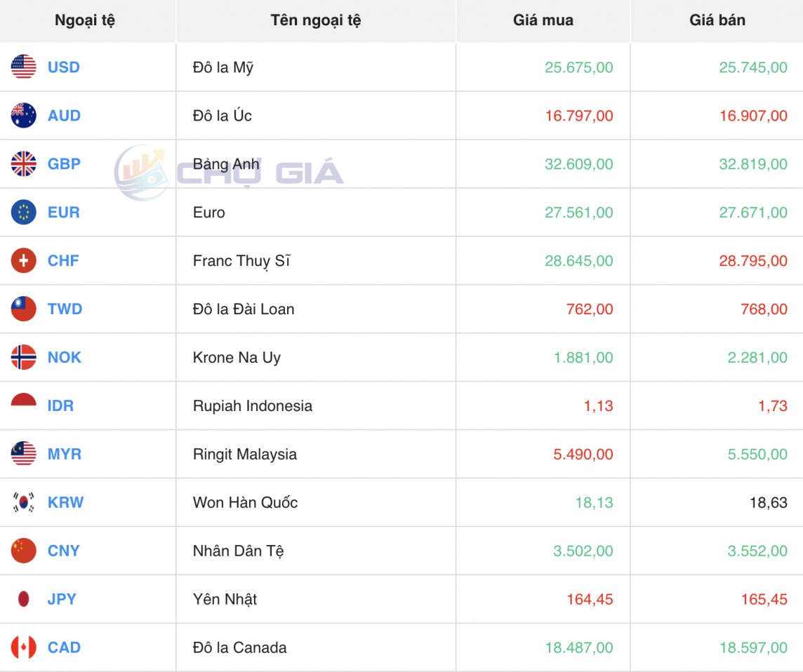Viewport: 803px width, 672px height.
Task: Click the USD American flag icon
Action: click(x=22, y=67)
